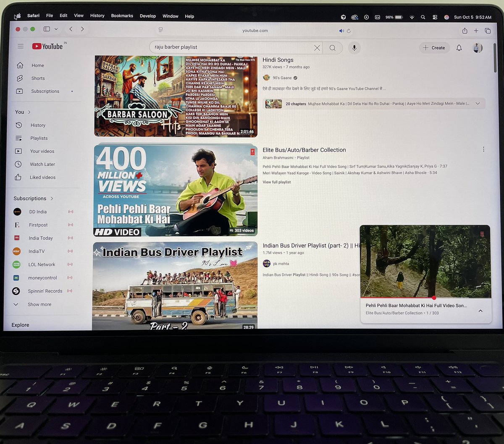The width and height of the screenshot is (504, 444).
Task: Clear the search box with X
Action: [317, 48]
